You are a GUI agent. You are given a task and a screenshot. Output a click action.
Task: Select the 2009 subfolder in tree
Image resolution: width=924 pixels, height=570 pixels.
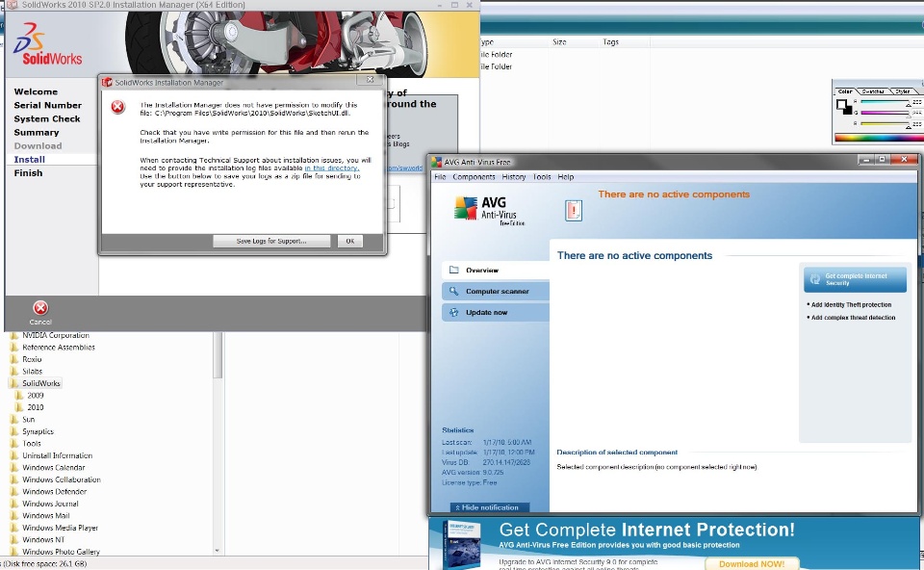tap(36, 396)
